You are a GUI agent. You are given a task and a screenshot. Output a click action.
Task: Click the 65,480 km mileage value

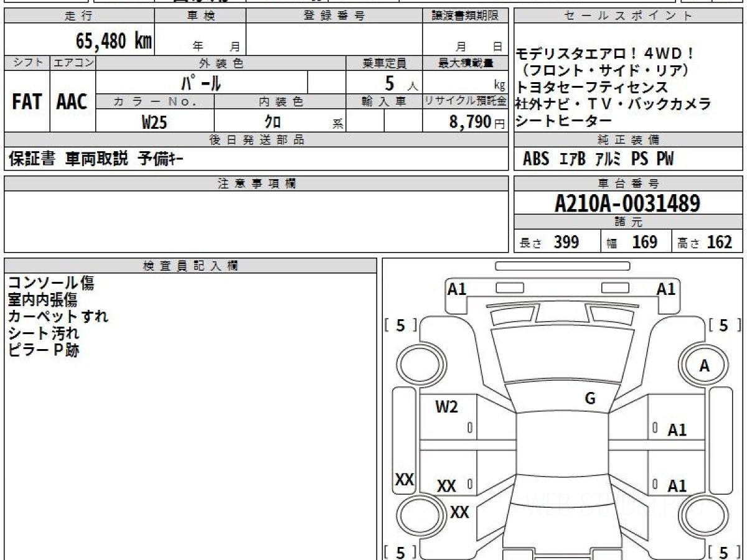(x=113, y=40)
